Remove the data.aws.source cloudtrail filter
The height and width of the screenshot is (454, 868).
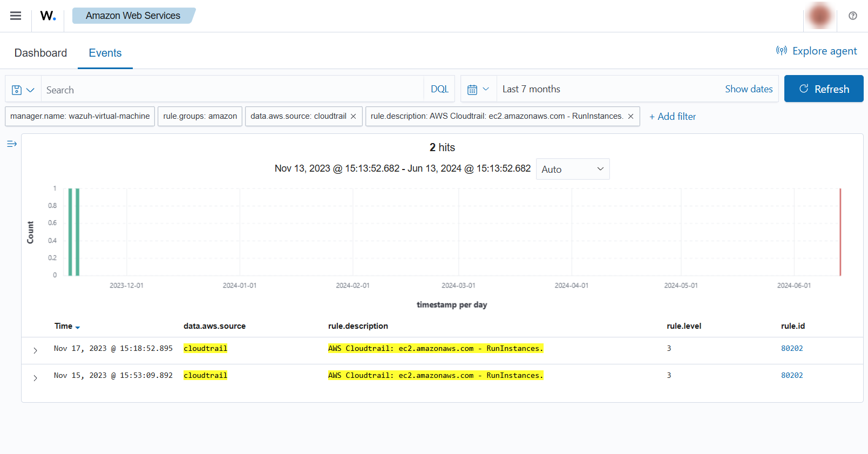click(x=353, y=117)
